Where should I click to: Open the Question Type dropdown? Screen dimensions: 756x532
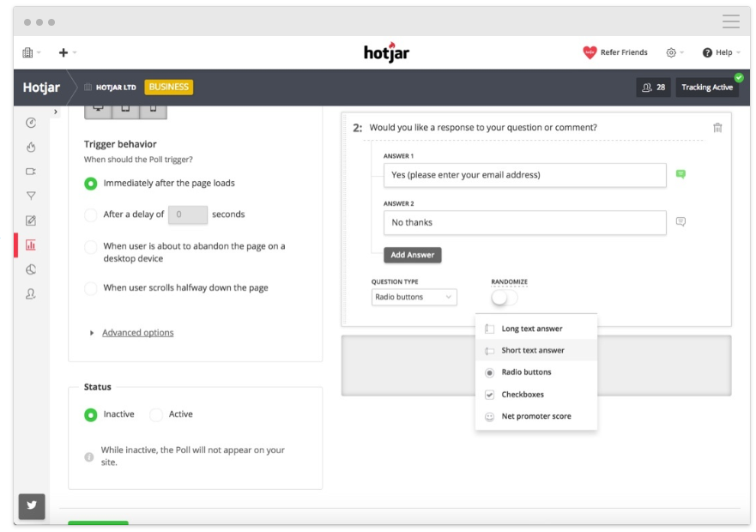coord(414,297)
